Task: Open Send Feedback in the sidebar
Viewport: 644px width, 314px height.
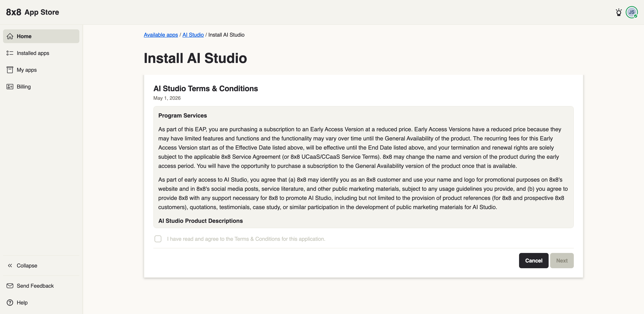Action: point(41,286)
